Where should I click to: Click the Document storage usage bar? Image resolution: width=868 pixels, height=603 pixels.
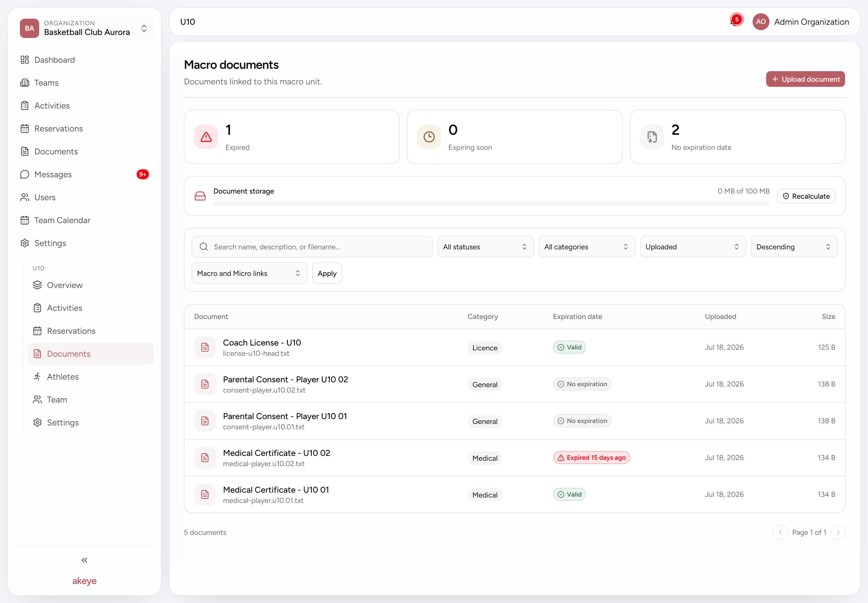tap(491, 203)
